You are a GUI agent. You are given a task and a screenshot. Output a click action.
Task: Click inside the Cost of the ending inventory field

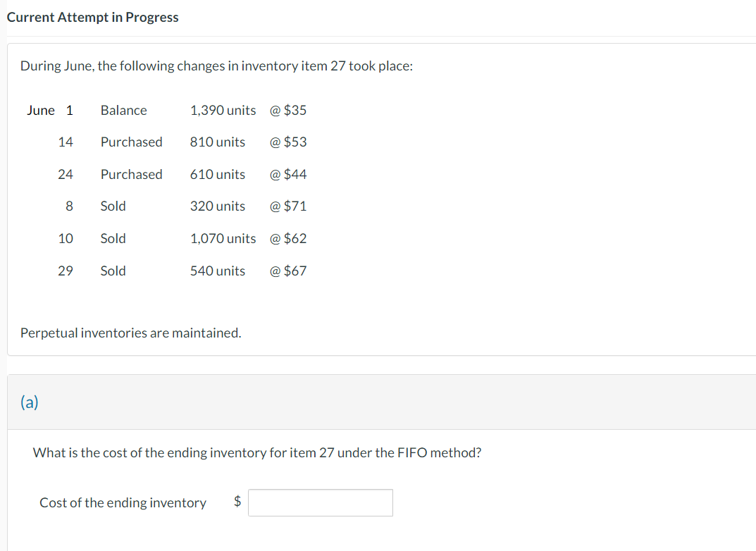(320, 502)
